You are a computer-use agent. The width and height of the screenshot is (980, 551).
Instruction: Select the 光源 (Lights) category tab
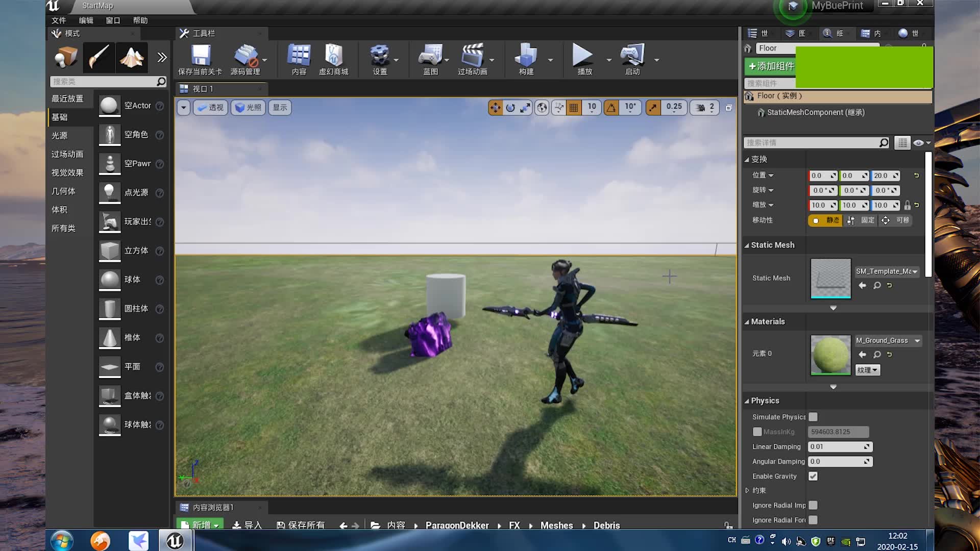[x=60, y=136]
